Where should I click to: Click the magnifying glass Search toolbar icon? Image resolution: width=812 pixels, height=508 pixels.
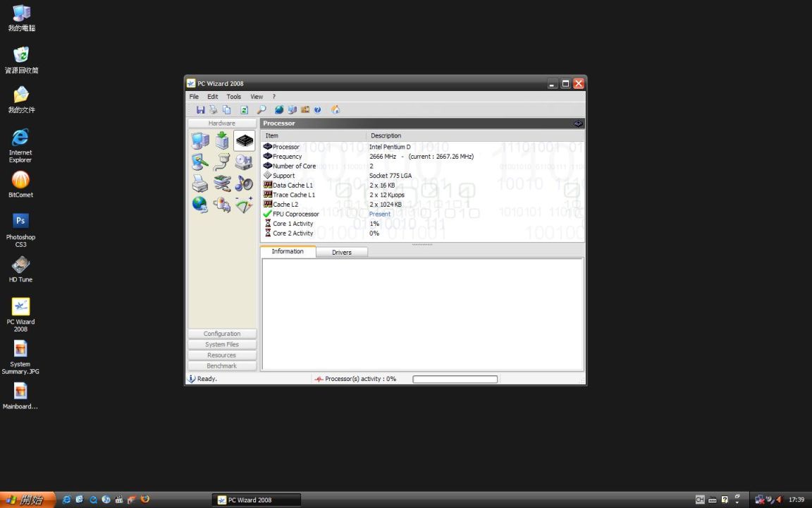[262, 110]
